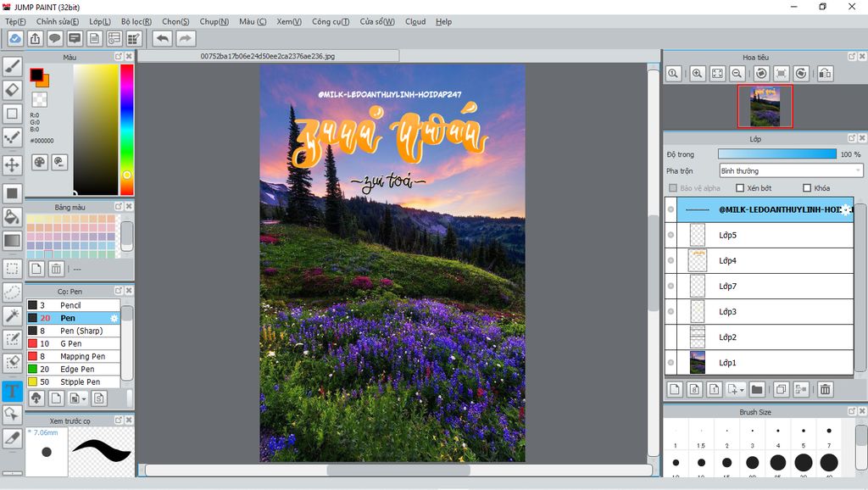Open the Công cụ menu
Screen dimensions: 868x490
[x=331, y=21]
